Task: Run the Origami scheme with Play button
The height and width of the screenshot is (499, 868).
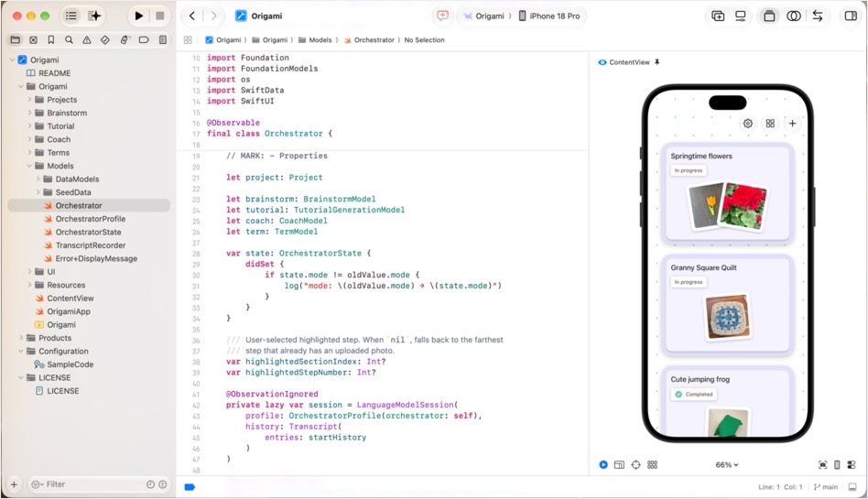Action: click(138, 16)
